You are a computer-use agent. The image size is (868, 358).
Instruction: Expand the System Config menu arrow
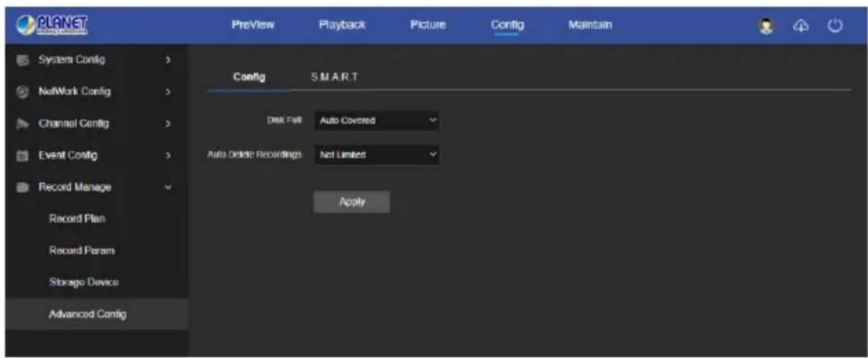(168, 60)
